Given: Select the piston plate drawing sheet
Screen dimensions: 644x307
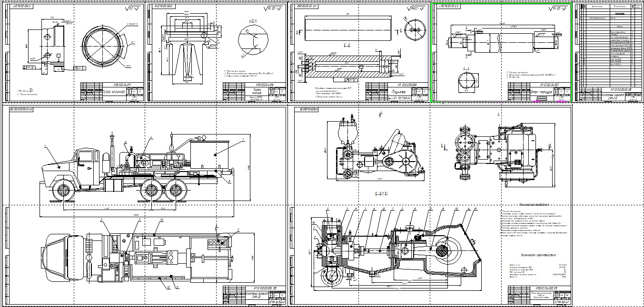Looking at the screenshot, I should coord(216,52).
